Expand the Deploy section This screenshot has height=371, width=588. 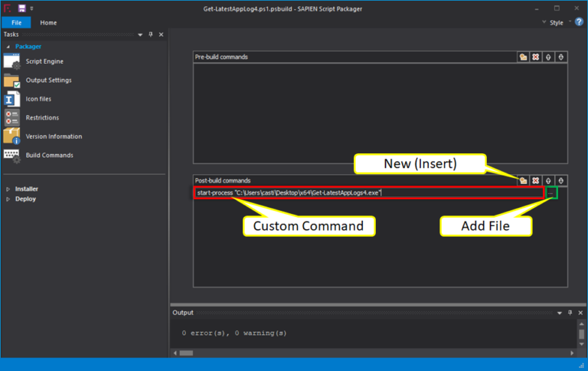pyautogui.click(x=8, y=199)
